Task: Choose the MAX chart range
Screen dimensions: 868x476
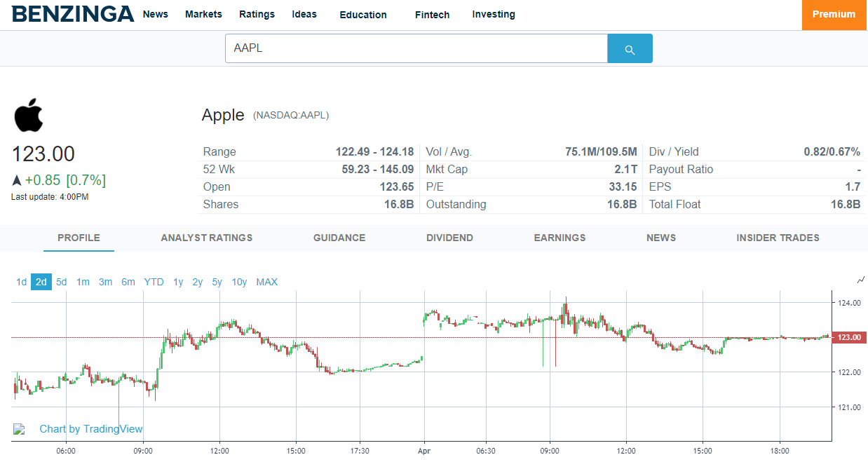Action: [x=266, y=282]
